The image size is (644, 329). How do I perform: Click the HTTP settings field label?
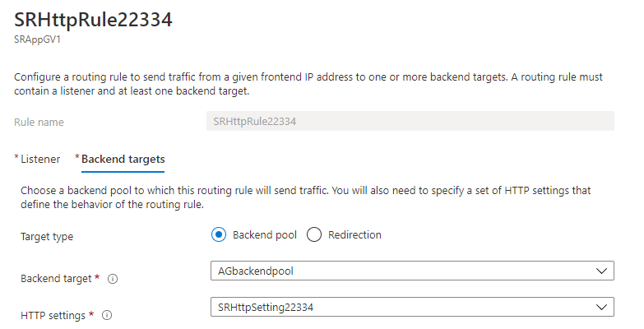(53, 315)
